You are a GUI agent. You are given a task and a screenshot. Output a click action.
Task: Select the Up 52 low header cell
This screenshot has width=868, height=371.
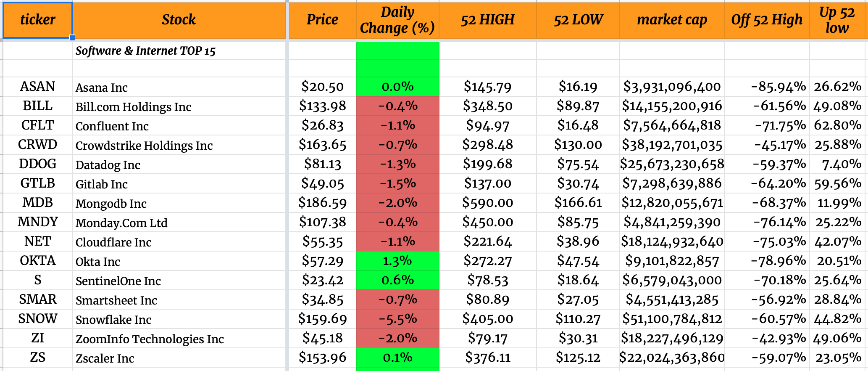tap(837, 20)
